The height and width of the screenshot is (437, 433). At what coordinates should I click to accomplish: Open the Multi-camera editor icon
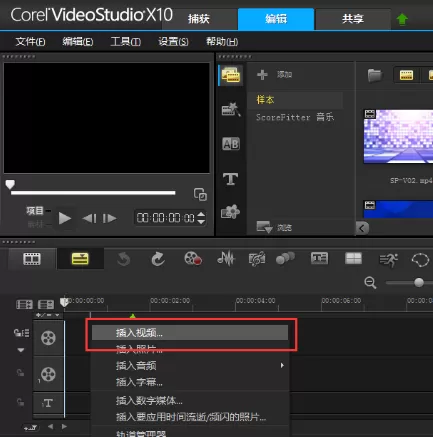353,258
